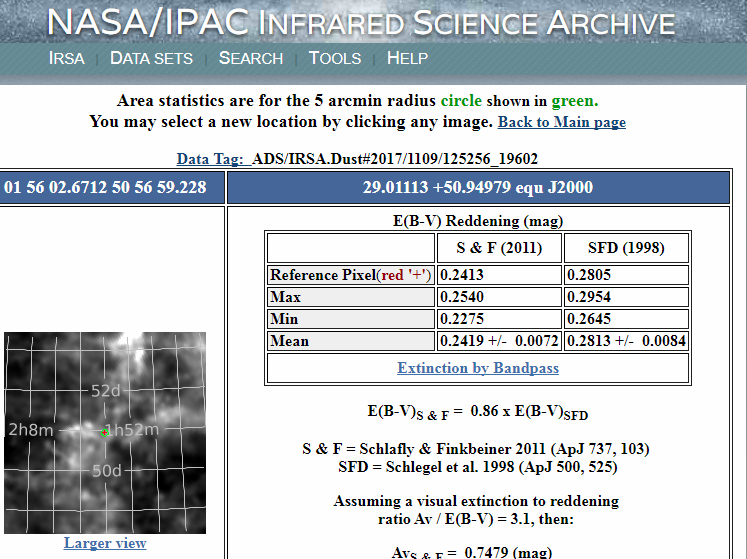Open the Tools menu
Screen dimensions: 747x559
coord(335,58)
